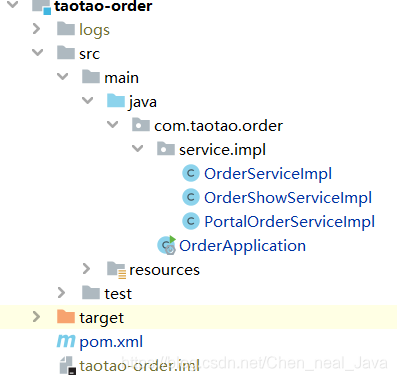The image size is (397, 381).
Task: Expand the test folder chevron
Action: tap(61, 293)
